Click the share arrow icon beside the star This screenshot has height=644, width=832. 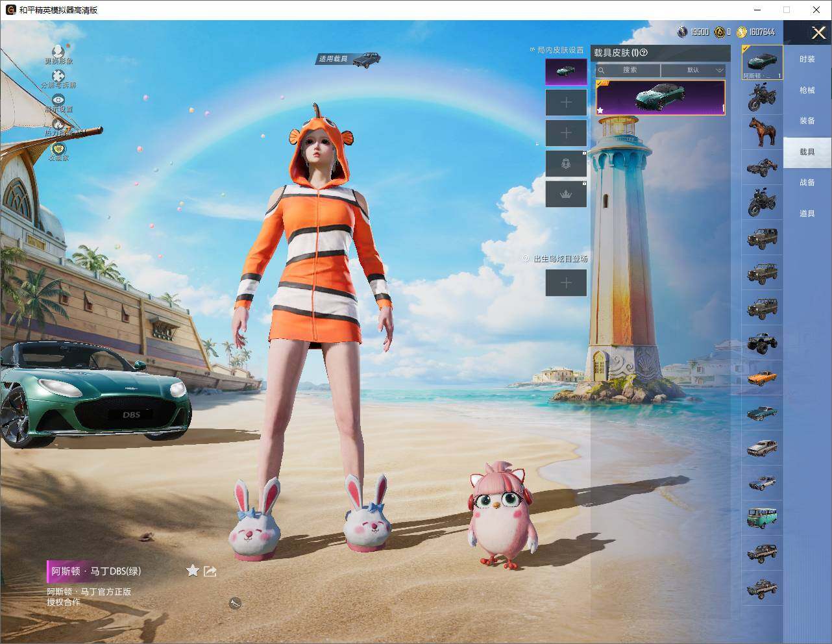pyautogui.click(x=210, y=571)
